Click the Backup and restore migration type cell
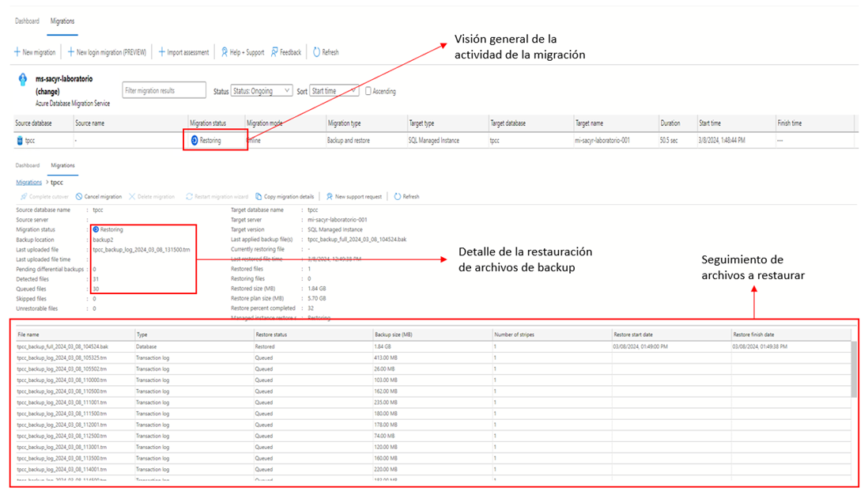The image size is (868, 499). pyautogui.click(x=348, y=141)
